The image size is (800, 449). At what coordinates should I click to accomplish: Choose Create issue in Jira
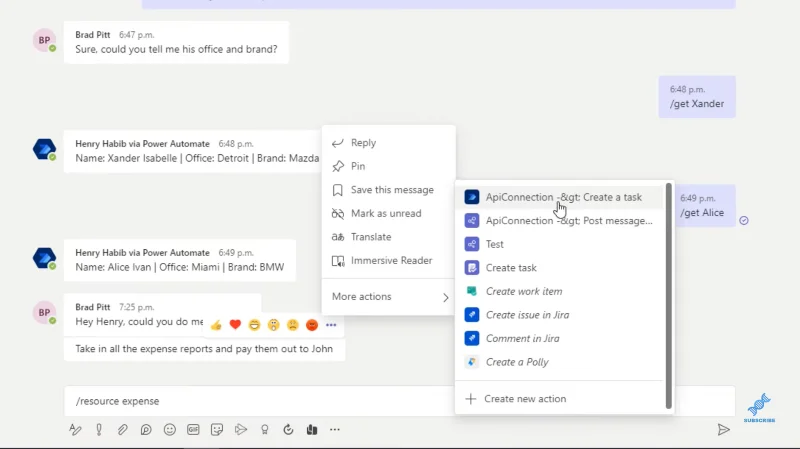coord(560,315)
